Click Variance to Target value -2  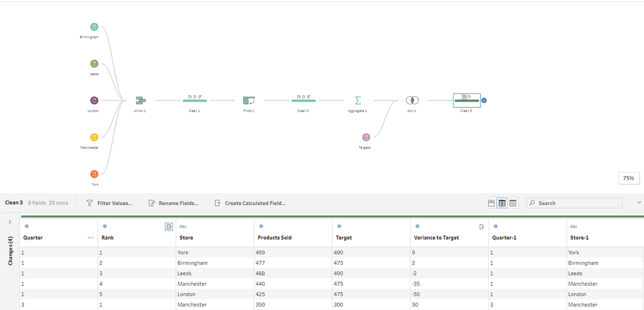pos(449,273)
